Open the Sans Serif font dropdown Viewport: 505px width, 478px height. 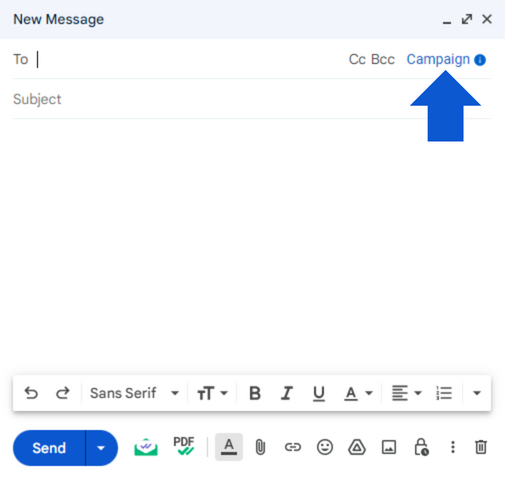(x=135, y=393)
